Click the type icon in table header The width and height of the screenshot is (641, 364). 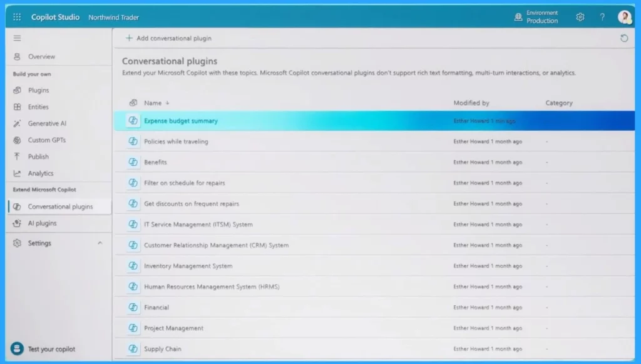click(x=133, y=103)
